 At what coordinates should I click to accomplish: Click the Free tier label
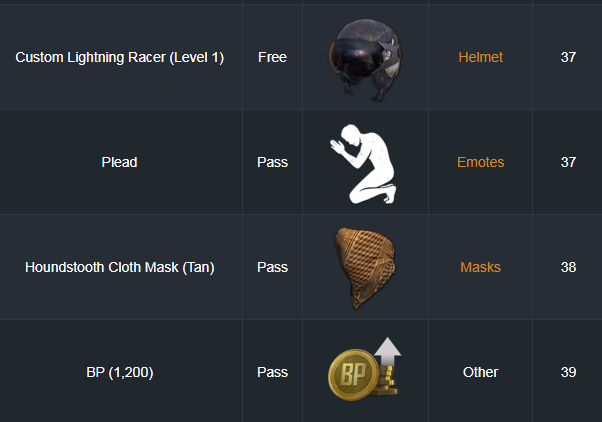[272, 57]
